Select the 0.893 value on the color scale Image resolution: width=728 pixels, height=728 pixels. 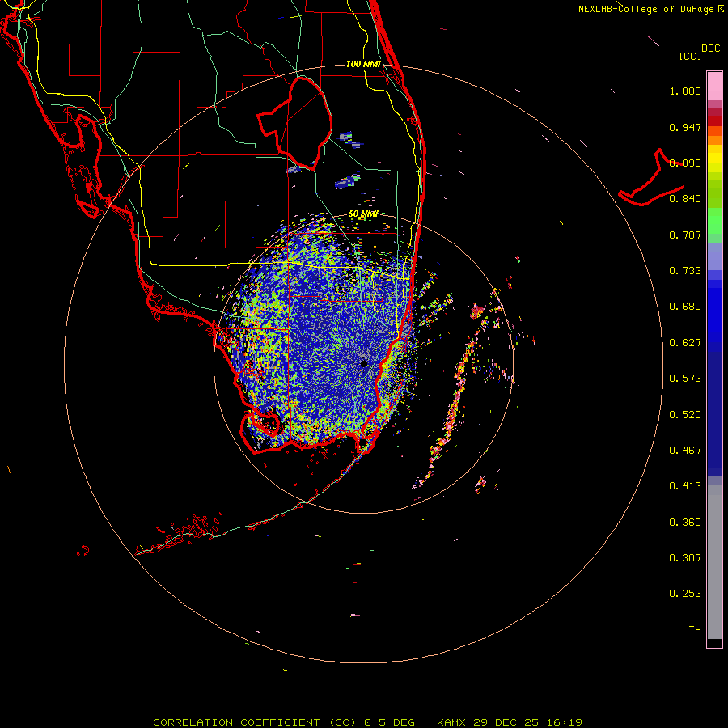pos(685,163)
